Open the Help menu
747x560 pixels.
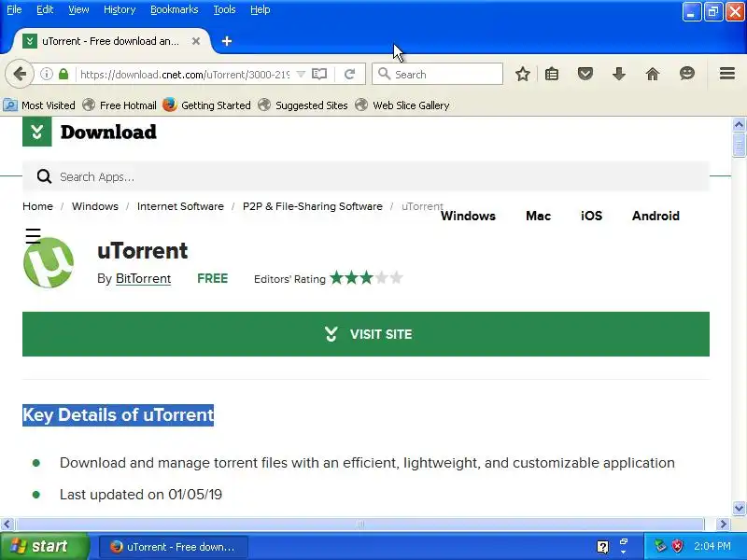[x=261, y=9]
